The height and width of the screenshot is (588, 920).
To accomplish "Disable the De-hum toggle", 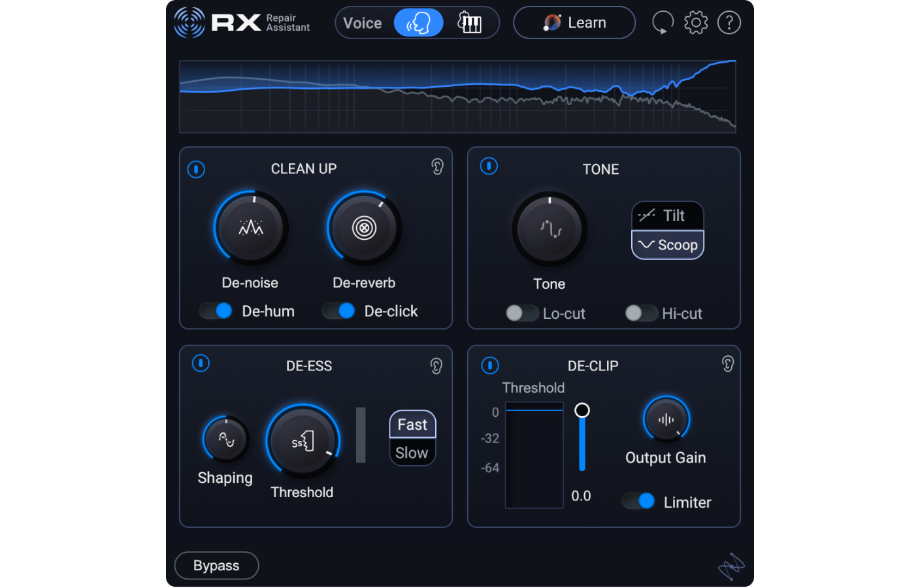I will pyautogui.click(x=216, y=311).
